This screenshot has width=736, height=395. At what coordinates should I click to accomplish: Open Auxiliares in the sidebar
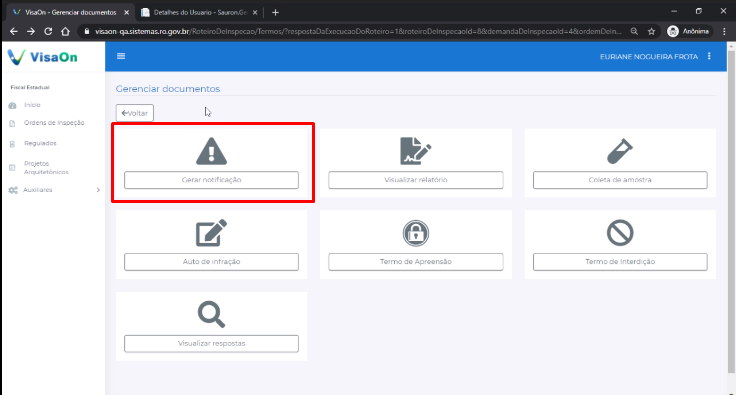point(38,190)
